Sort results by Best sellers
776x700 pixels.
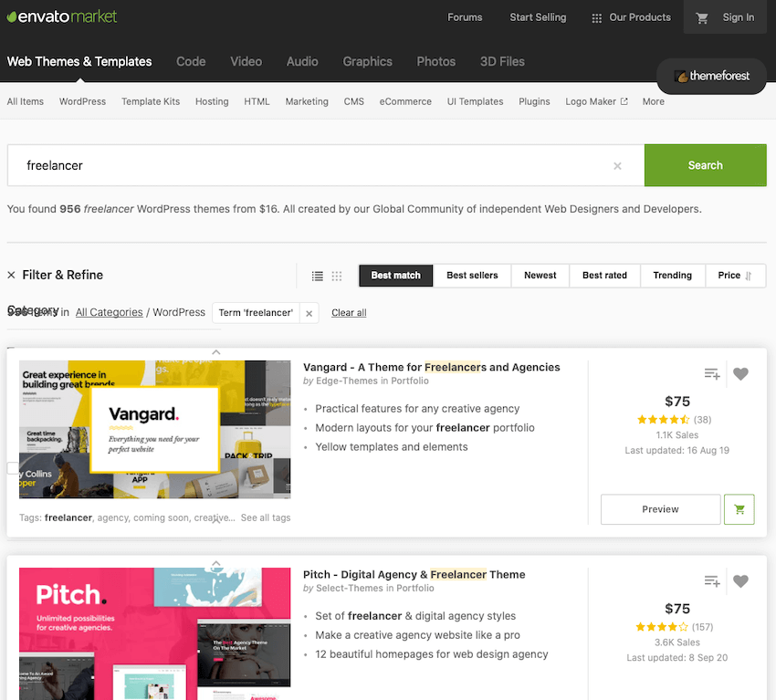tap(472, 276)
